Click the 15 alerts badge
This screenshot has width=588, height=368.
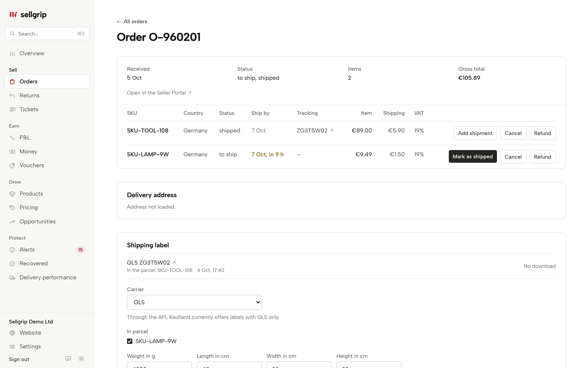tap(80, 250)
